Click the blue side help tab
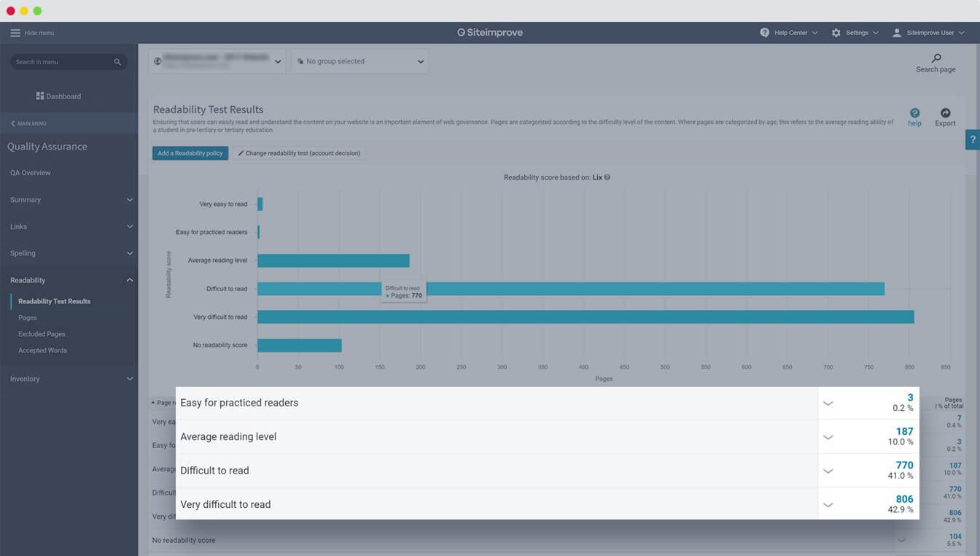This screenshot has height=556, width=980. click(x=973, y=139)
